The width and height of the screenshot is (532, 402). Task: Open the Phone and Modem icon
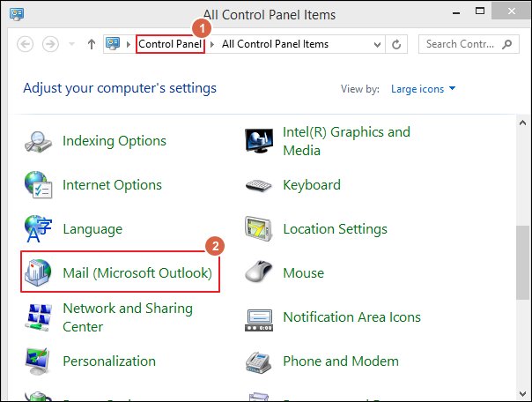tap(259, 362)
